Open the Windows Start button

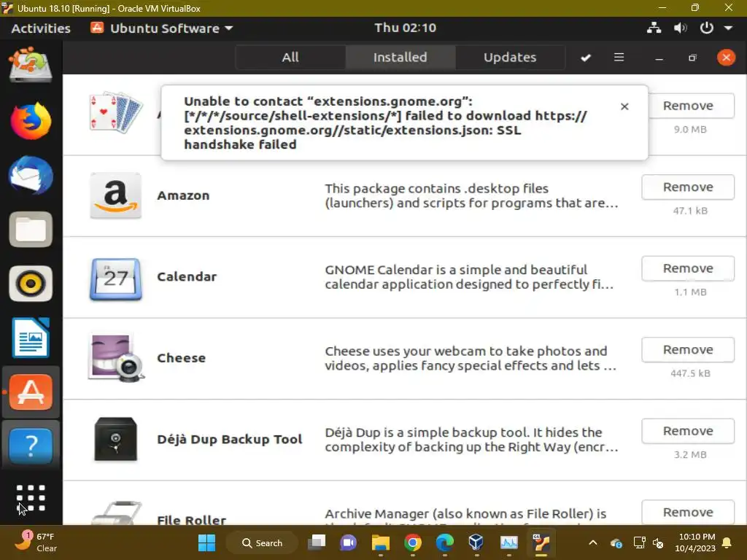point(206,542)
